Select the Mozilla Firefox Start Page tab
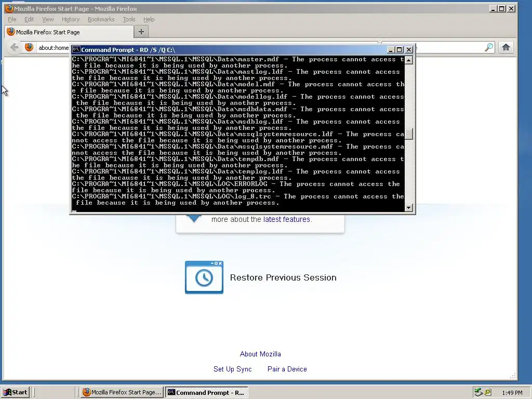 [x=69, y=32]
